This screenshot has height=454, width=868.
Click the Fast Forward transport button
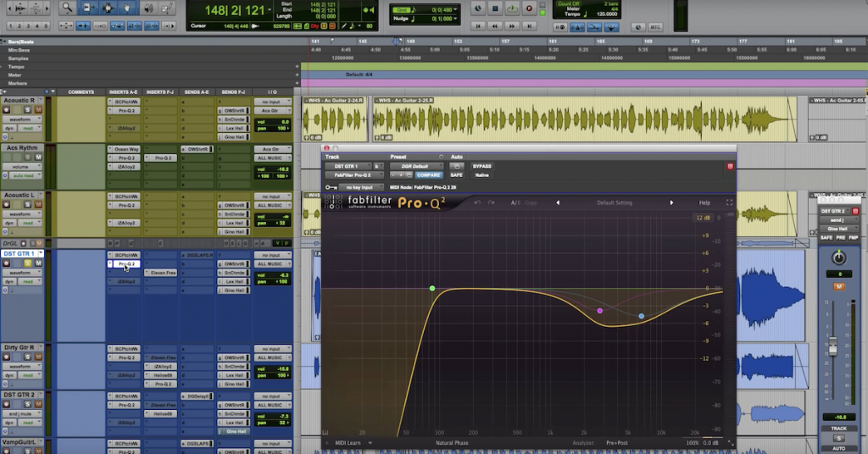pyautogui.click(x=512, y=26)
